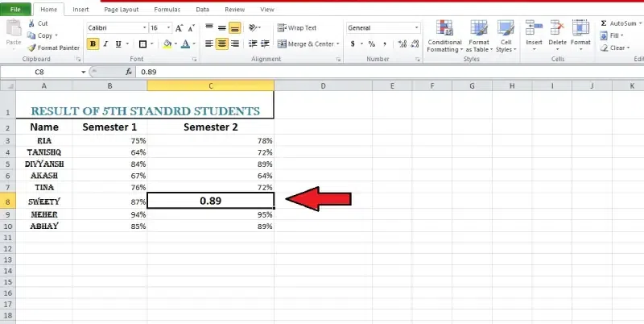Apply borders with the Borders icon
This screenshot has height=324, width=644.
click(x=143, y=44)
